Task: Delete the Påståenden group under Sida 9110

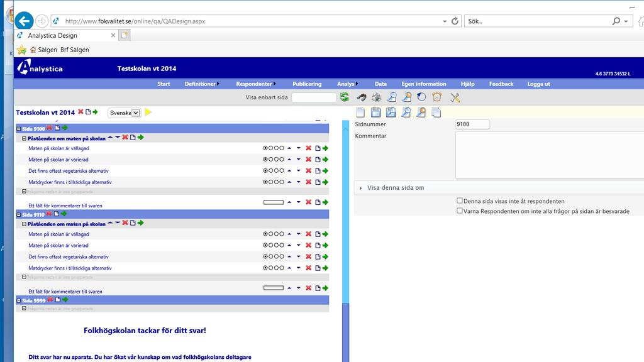Action: [125, 223]
